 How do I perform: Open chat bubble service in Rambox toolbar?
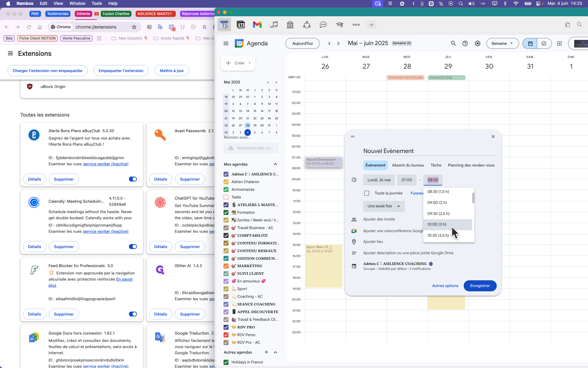[323, 25]
